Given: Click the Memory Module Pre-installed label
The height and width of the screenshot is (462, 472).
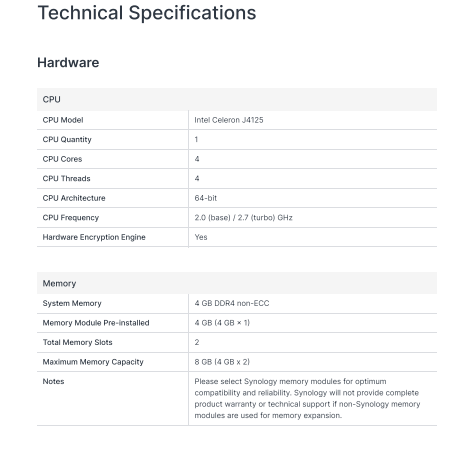Looking at the screenshot, I should pos(96,323).
